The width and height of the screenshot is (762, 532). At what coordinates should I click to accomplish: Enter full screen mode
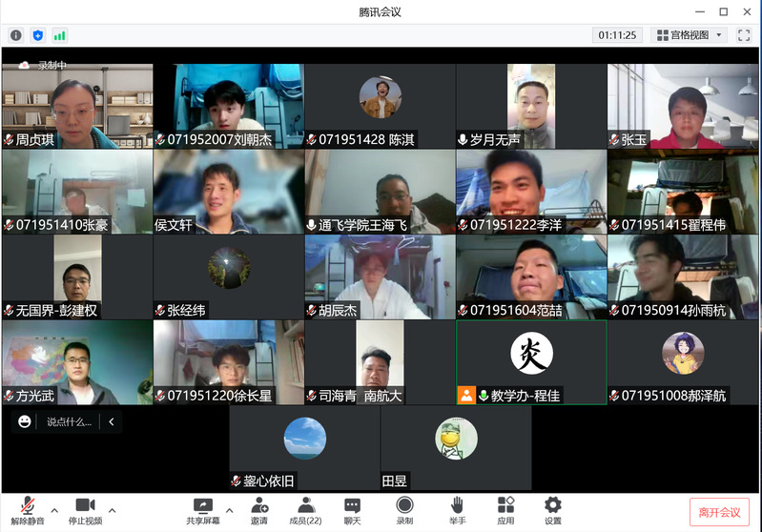click(x=744, y=35)
